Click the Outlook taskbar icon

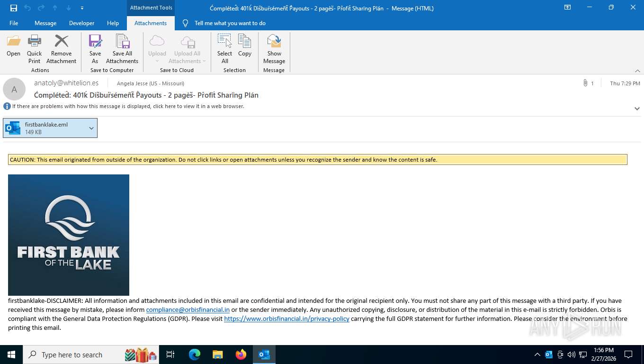[x=264, y=355]
